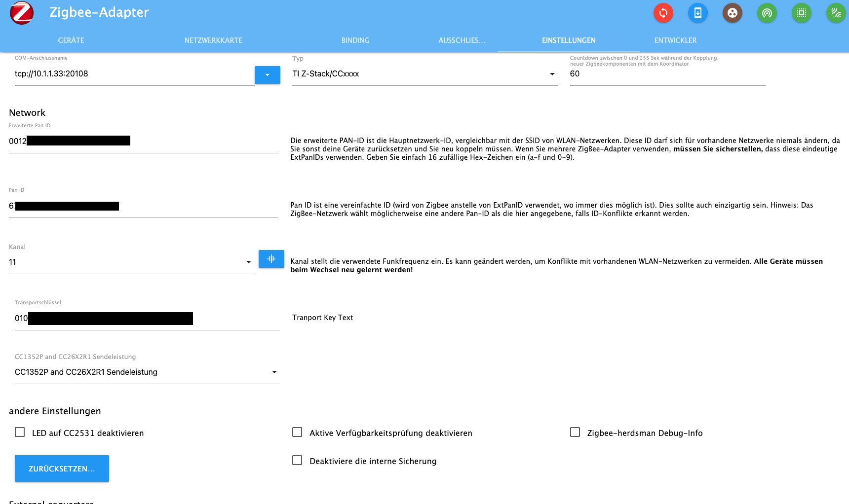Select the Einstellungen tab

[x=569, y=40]
